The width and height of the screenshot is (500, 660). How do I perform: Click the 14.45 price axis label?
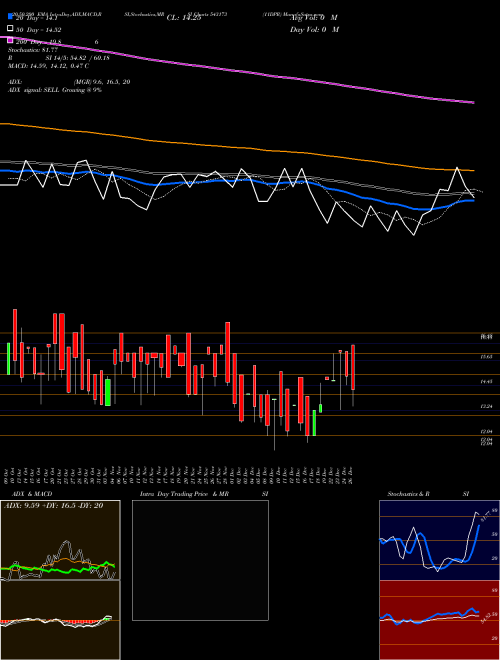(486, 381)
